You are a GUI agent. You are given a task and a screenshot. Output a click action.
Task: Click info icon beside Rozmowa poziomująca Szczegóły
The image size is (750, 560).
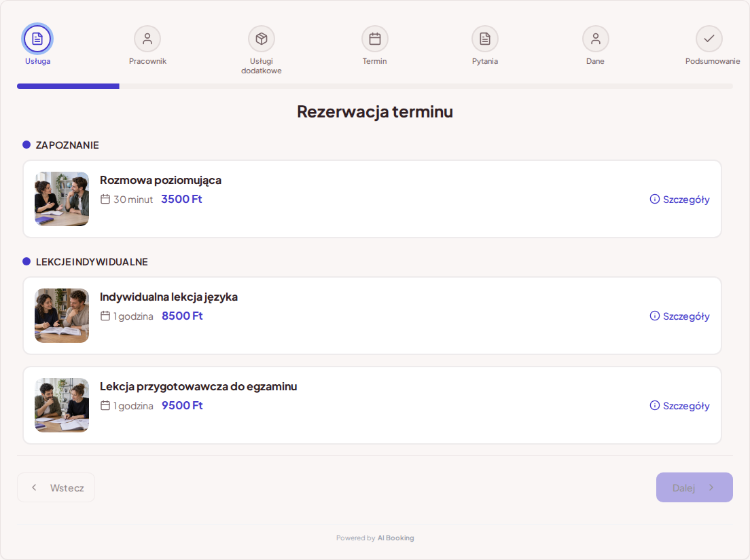(655, 199)
